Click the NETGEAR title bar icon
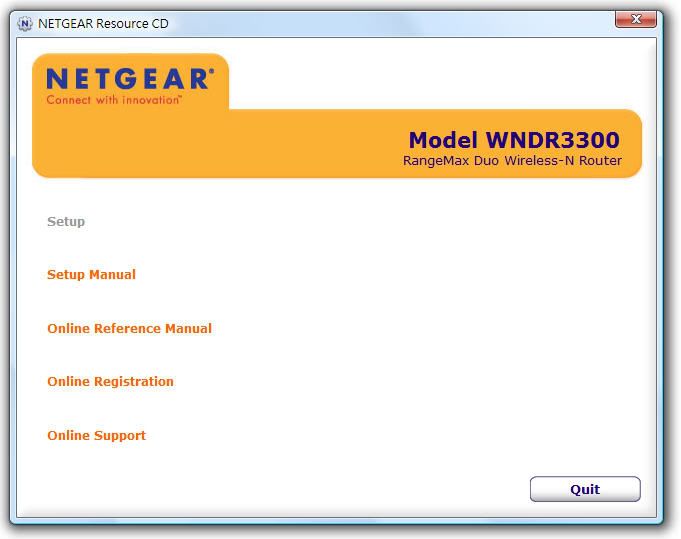Image resolution: width=681 pixels, height=539 pixels. (25, 23)
